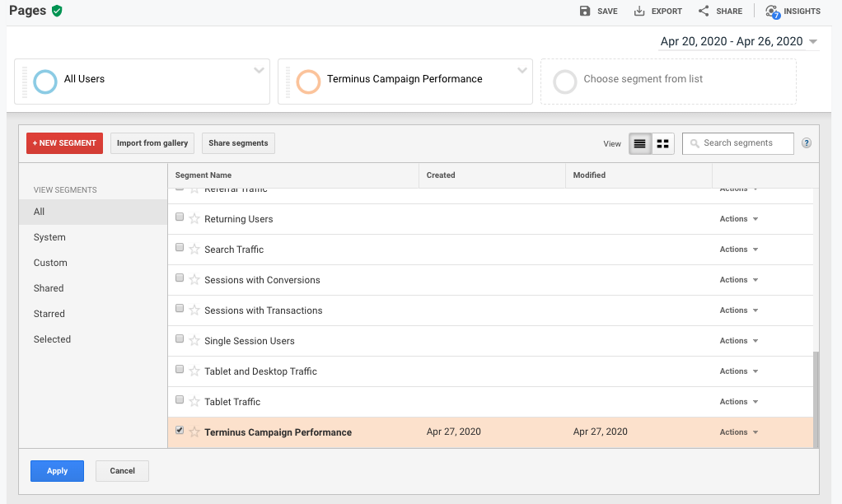
Task: Open the Insights icon with badge
Action: (772, 12)
